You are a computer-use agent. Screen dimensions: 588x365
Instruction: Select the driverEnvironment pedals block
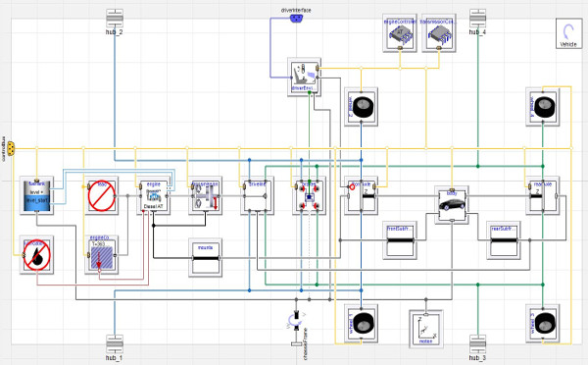click(305, 77)
